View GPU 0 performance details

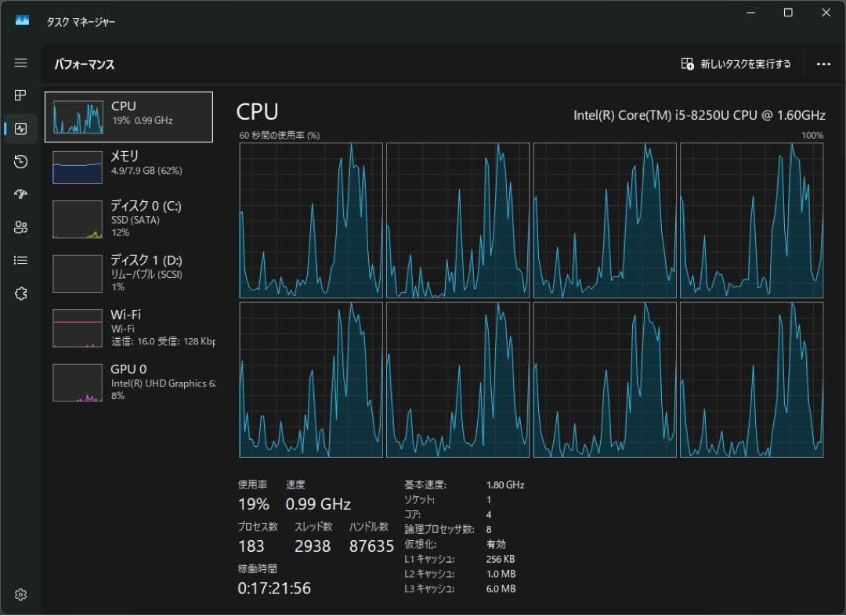128,382
